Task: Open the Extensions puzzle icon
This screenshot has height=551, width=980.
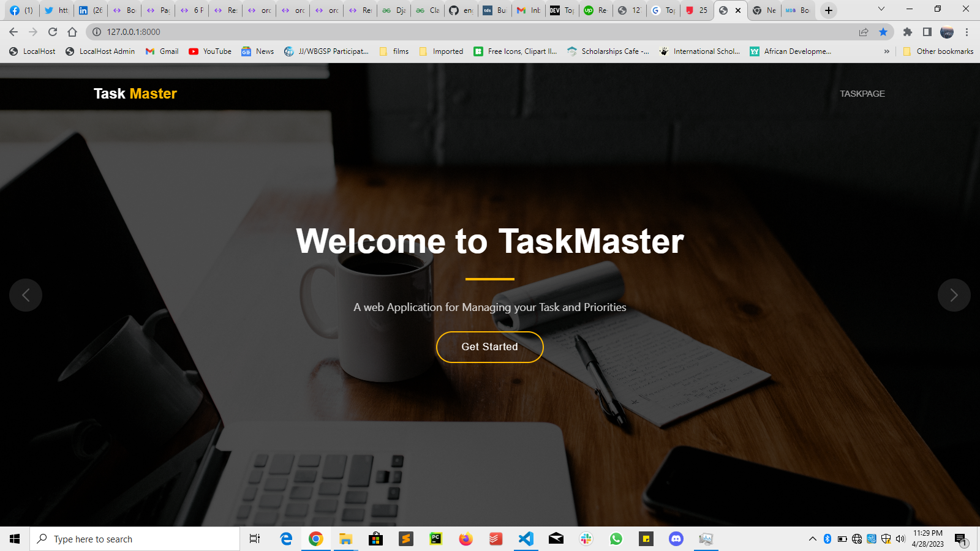Action: coord(909,32)
